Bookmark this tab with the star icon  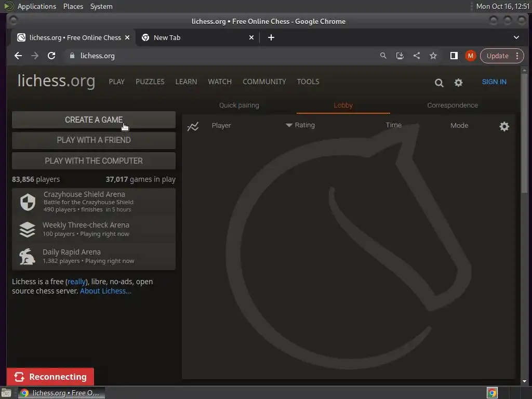[x=433, y=56]
